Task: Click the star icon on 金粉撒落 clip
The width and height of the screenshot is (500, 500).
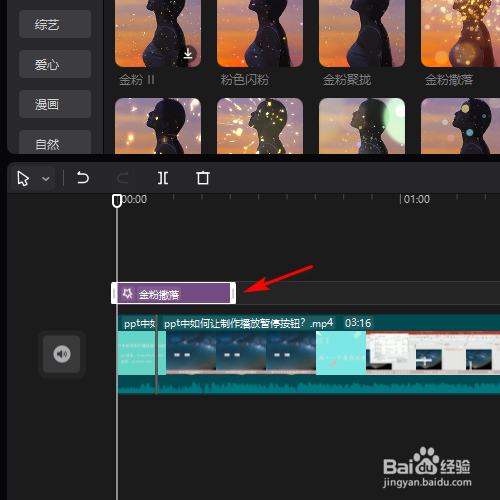Action: (x=127, y=293)
